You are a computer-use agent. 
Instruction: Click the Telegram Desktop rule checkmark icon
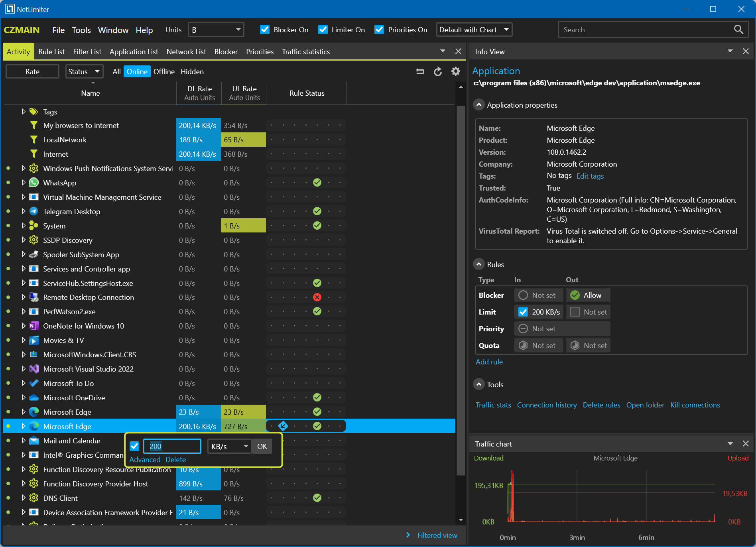point(317,211)
